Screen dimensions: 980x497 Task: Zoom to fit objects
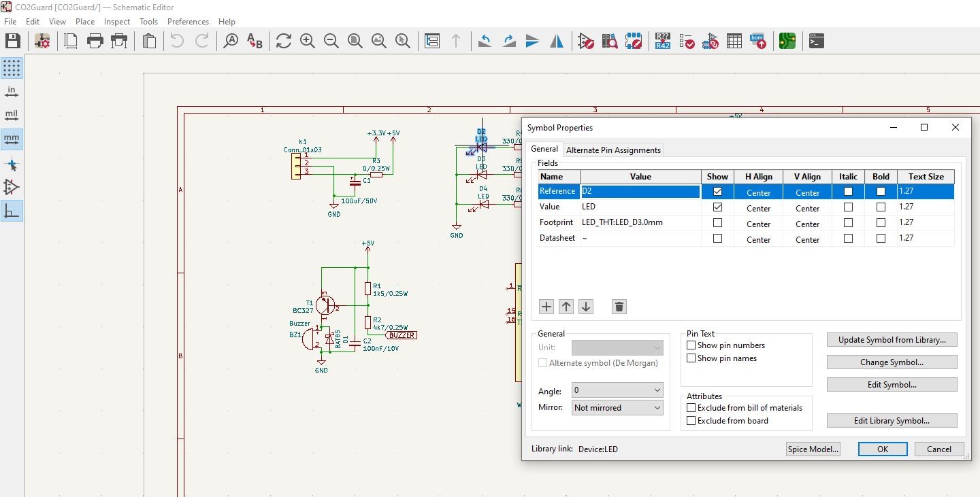click(379, 41)
